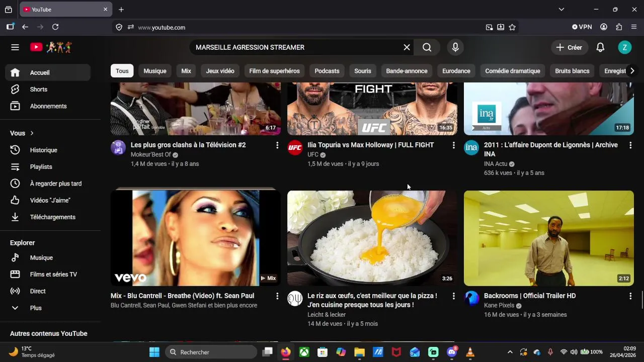Open Téléchargements in sidebar
644x362 pixels.
[48, 217]
